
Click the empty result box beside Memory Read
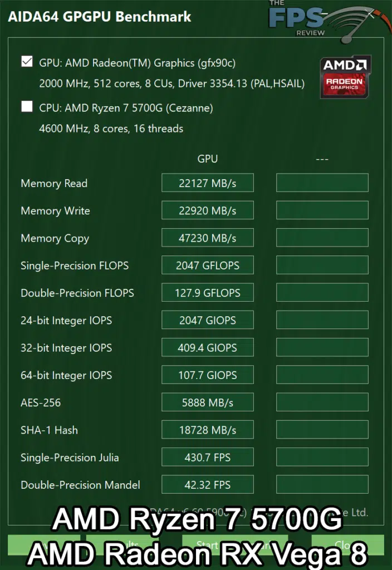point(322,183)
